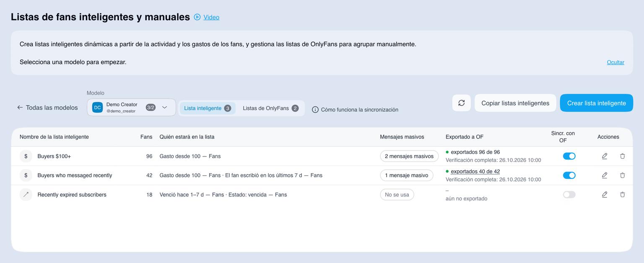Viewport: 644px width, 263px height.
Task: Click the Fans column header
Action: pyautogui.click(x=146, y=137)
